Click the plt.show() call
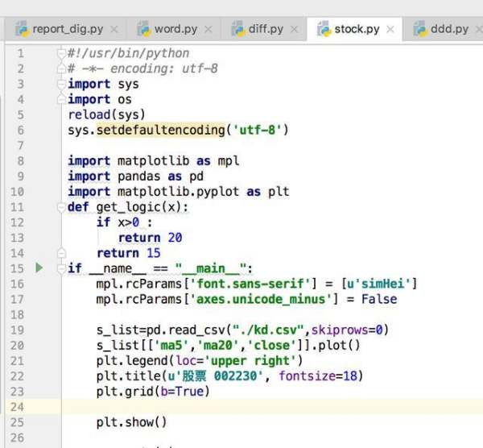Screen dimensions: 483x448 click(131, 422)
